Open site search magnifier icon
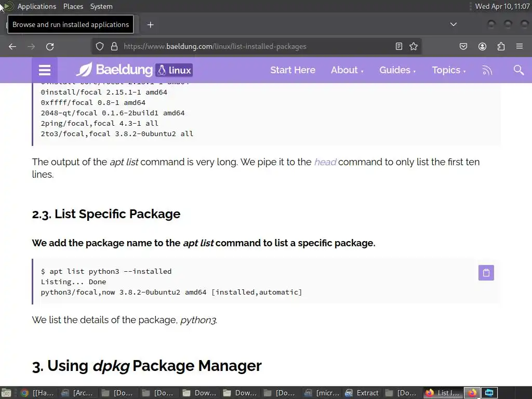Viewport: 532px width, 399px height. click(518, 70)
